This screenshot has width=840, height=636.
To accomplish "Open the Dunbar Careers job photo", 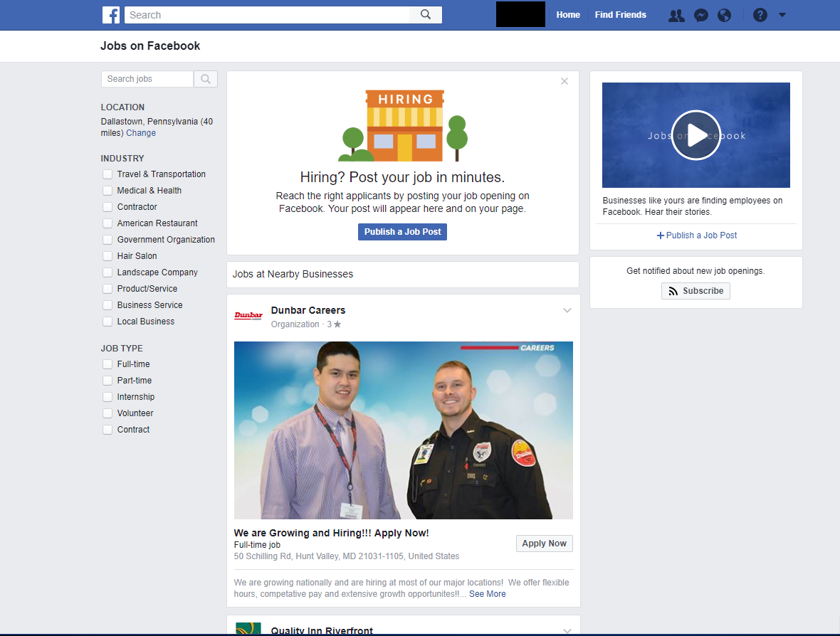I will 404,430.
